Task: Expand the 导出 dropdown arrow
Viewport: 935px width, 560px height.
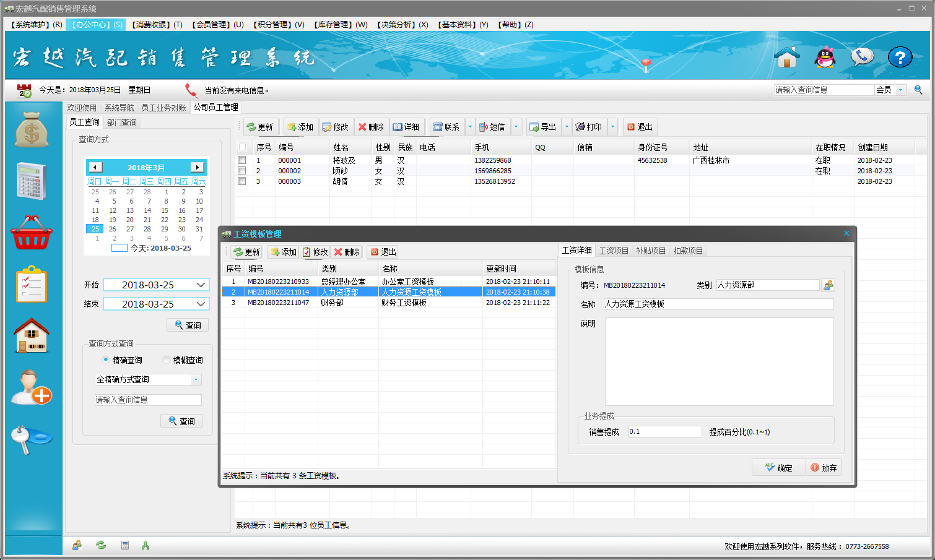Action: click(x=567, y=127)
